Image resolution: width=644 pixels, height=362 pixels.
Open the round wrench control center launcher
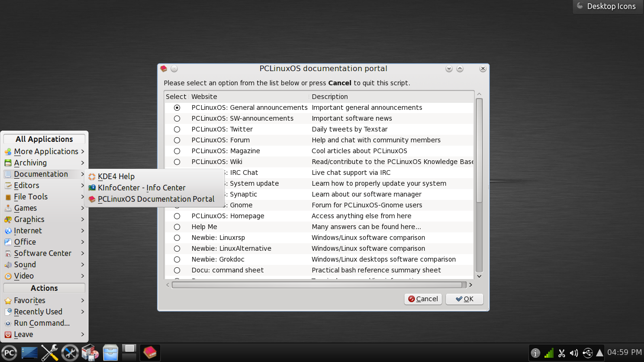coord(70,353)
